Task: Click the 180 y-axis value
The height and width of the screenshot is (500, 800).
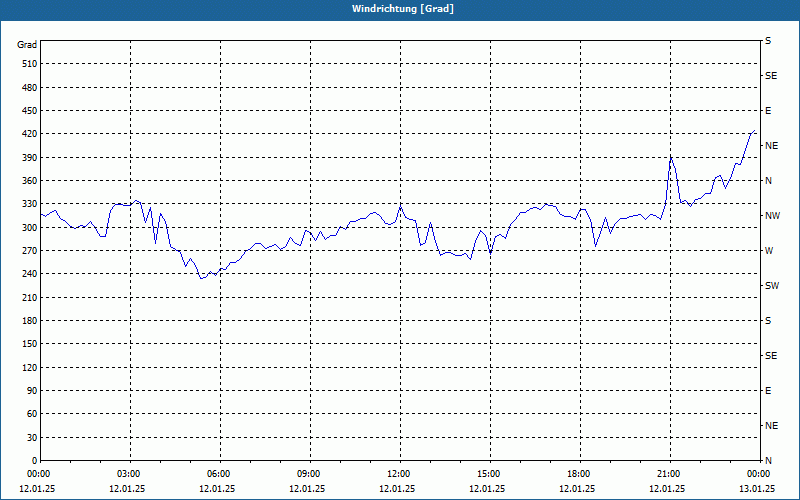Action: [x=30, y=321]
